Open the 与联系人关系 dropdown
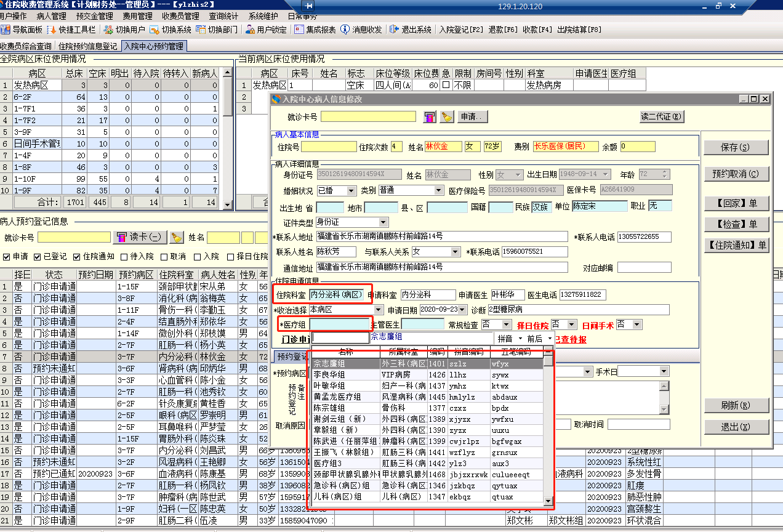 pos(456,252)
